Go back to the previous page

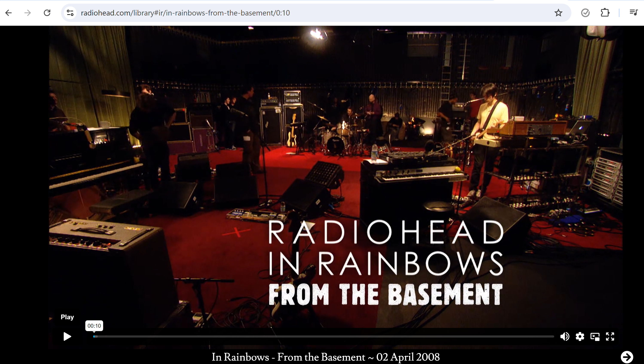[9, 13]
